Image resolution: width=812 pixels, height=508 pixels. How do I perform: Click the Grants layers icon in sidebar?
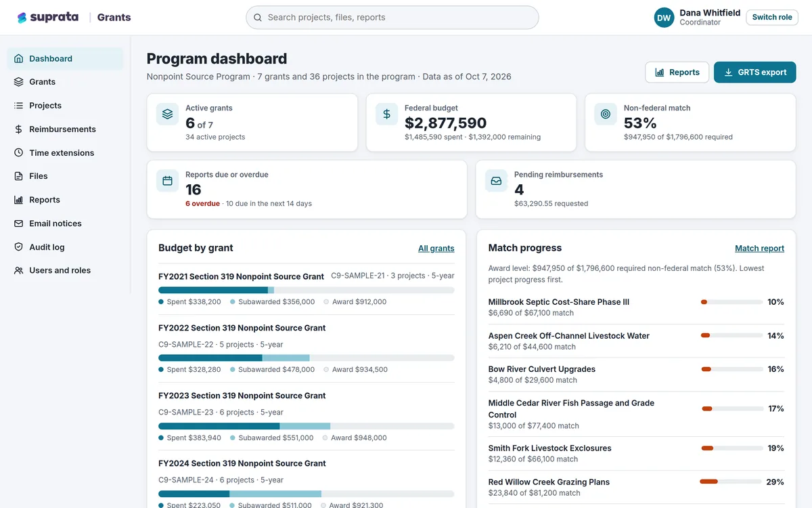[x=18, y=82]
